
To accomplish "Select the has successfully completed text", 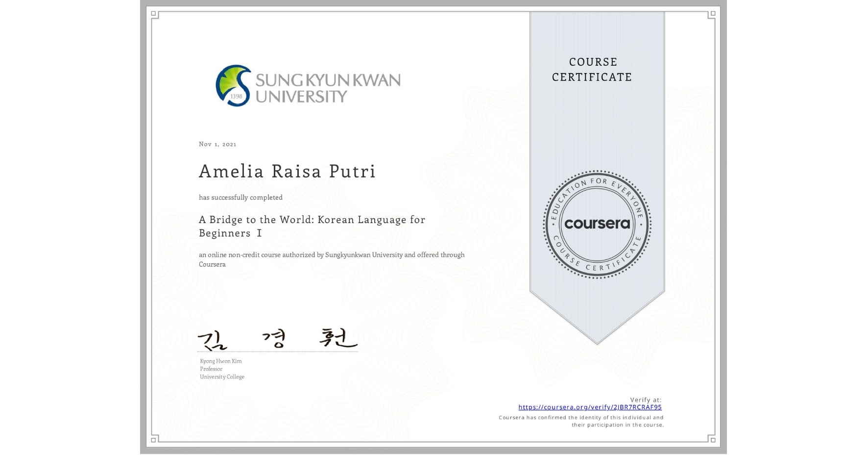I will pos(241,197).
